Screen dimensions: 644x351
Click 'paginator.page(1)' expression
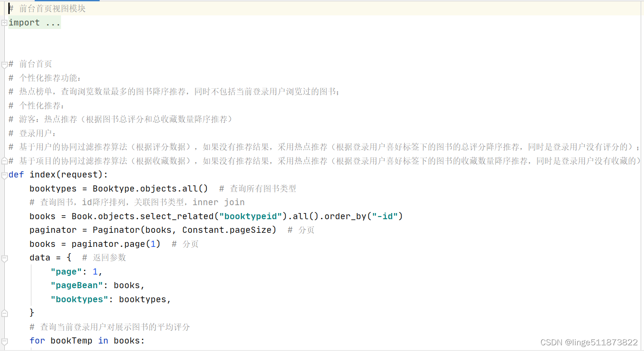coord(116,244)
